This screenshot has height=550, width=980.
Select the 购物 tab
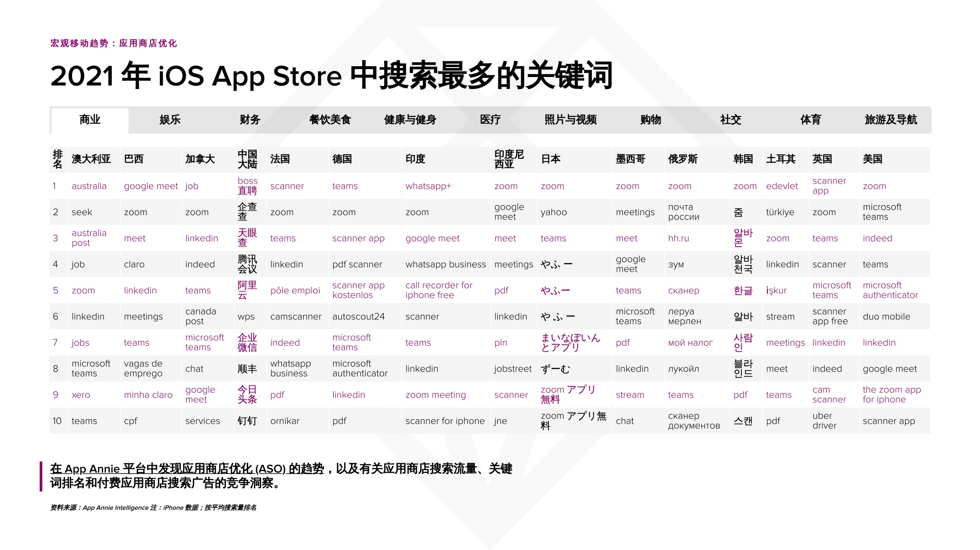[x=650, y=120]
